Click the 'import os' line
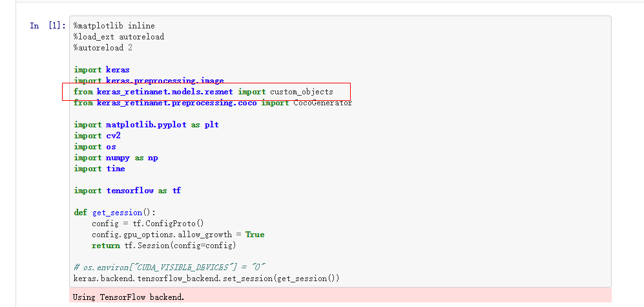This screenshot has width=644, height=307. click(95, 147)
